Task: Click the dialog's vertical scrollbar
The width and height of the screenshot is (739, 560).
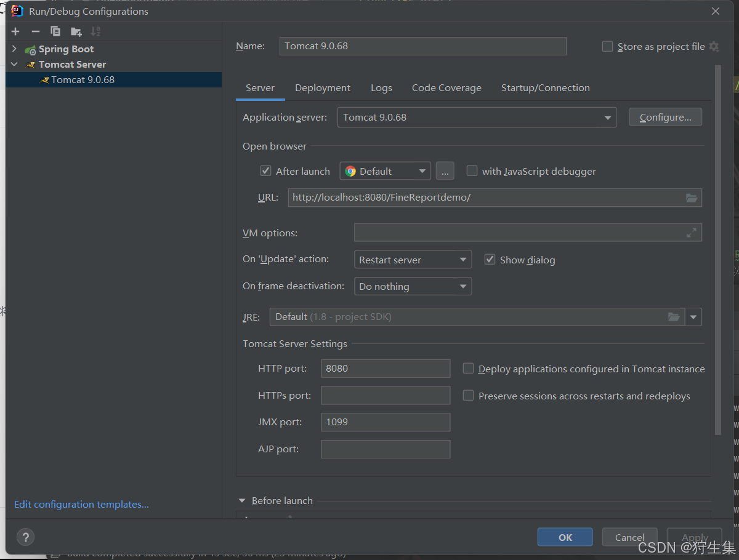Action: (x=717, y=250)
